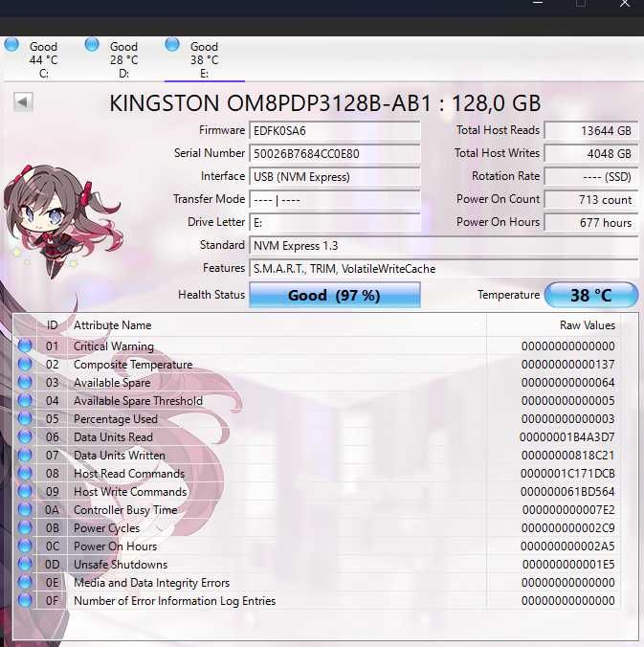Viewport: 644px width, 647px height.
Task: Click raw value 00000001B4A3D7
Action: 567,437
